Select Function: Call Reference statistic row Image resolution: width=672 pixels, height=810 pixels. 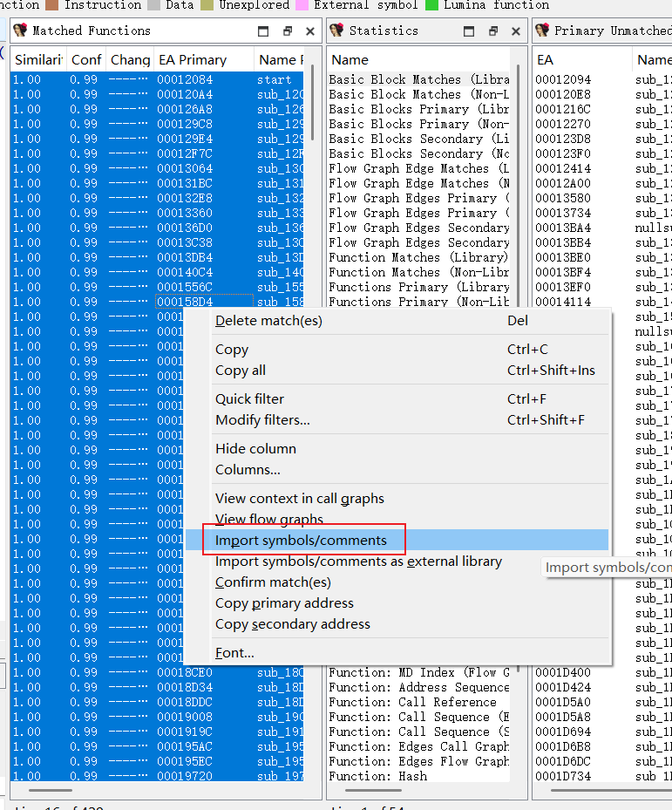coord(418,702)
